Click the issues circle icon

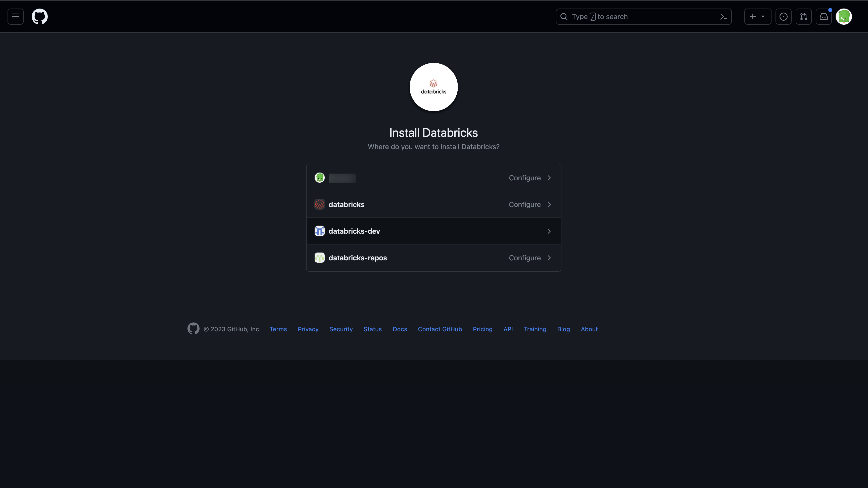[783, 16]
